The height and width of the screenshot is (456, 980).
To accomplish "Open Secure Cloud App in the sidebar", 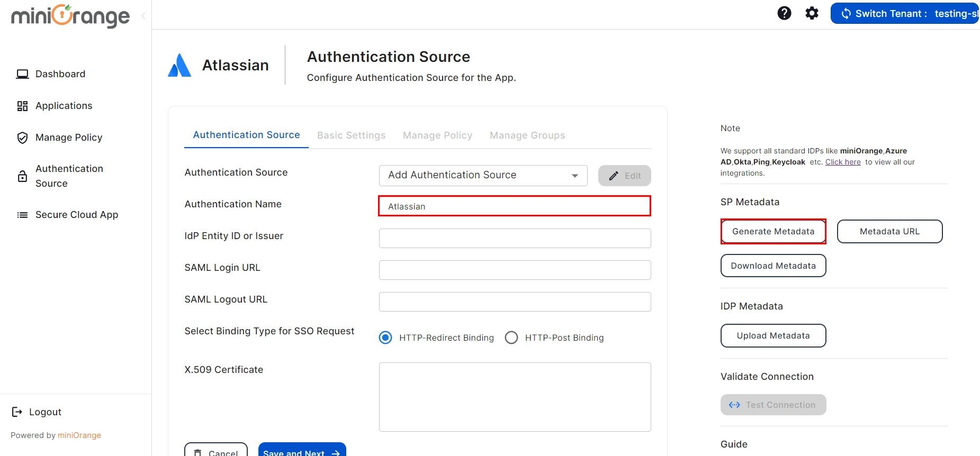I will 77,215.
